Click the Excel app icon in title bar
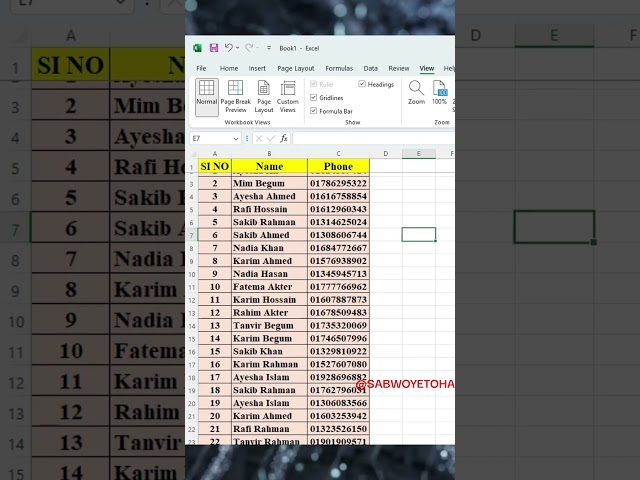This screenshot has height=480, width=640. point(198,48)
